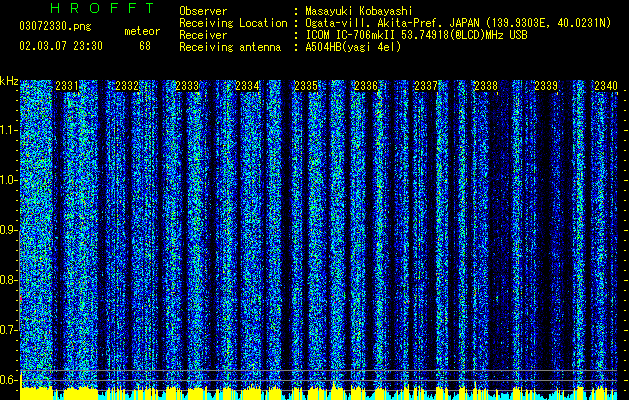Click the 0.9 frequency axis label
Screen dimensions: 629x400
(x=9, y=230)
